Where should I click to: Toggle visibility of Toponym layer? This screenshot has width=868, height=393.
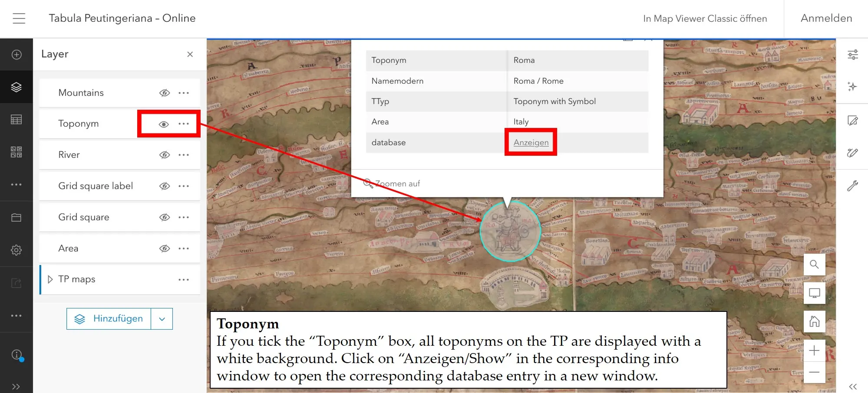[164, 124]
